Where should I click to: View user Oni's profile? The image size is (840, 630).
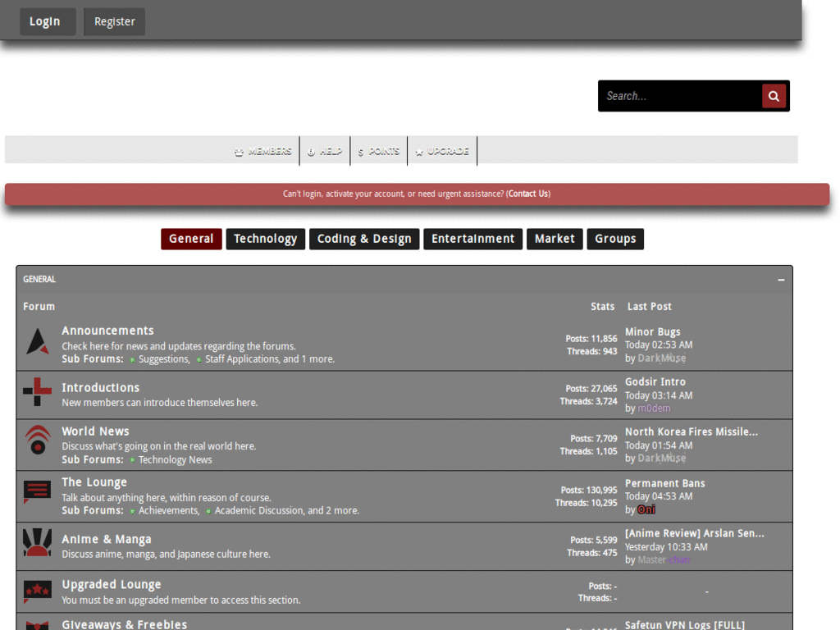pyautogui.click(x=646, y=509)
